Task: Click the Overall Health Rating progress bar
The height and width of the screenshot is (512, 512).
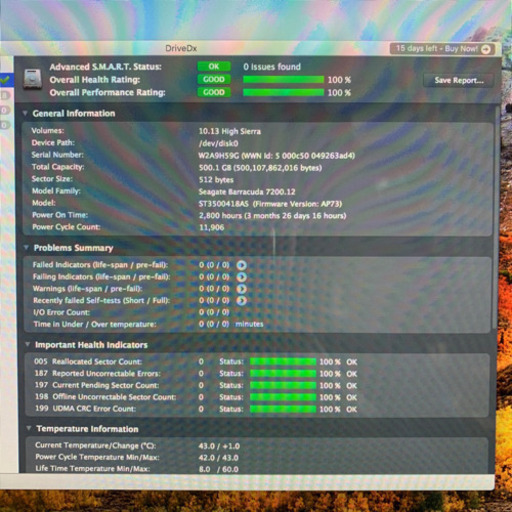Action: pos(283,80)
